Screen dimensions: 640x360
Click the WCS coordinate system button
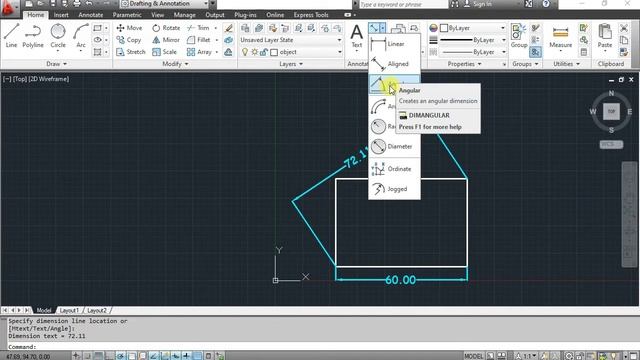pos(611,144)
